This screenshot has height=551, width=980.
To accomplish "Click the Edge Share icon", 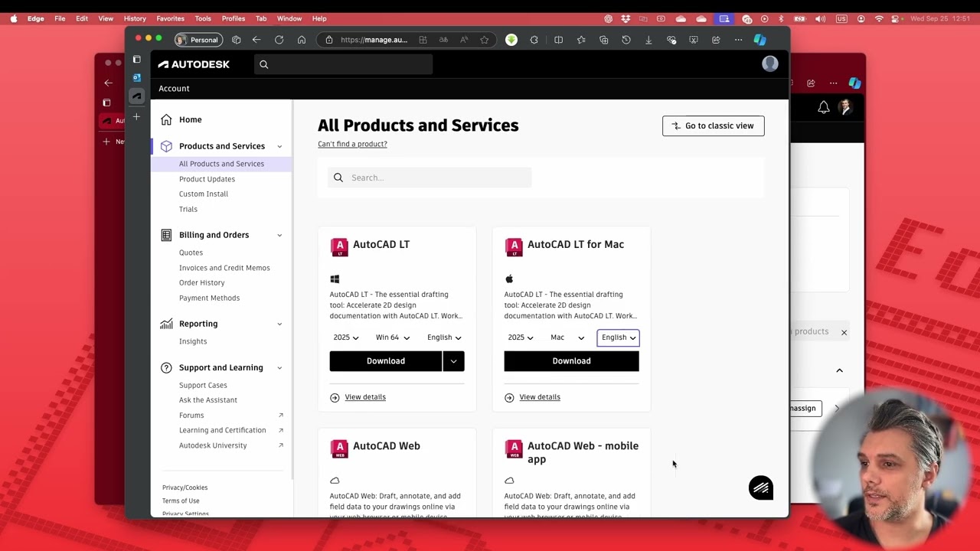I will coord(716,40).
